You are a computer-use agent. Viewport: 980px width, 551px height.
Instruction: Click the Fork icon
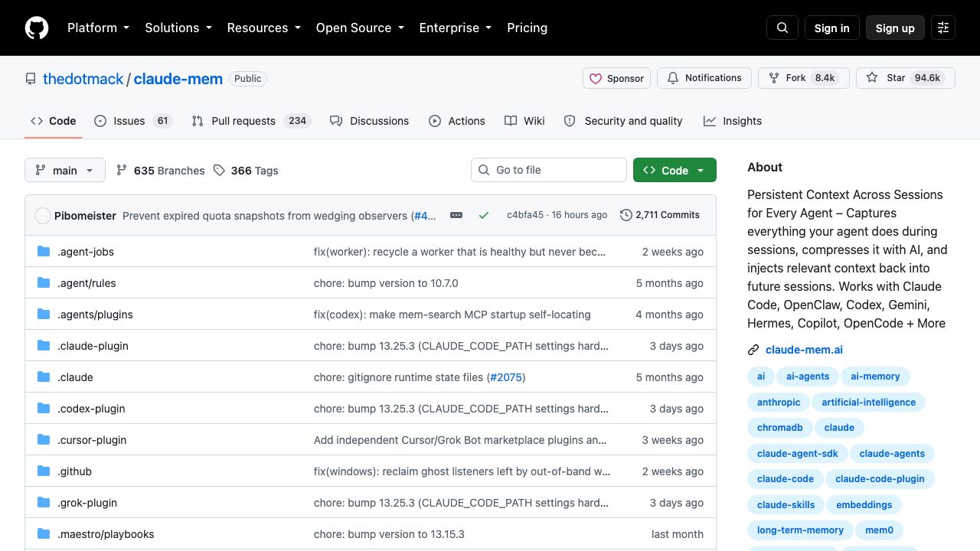(774, 78)
